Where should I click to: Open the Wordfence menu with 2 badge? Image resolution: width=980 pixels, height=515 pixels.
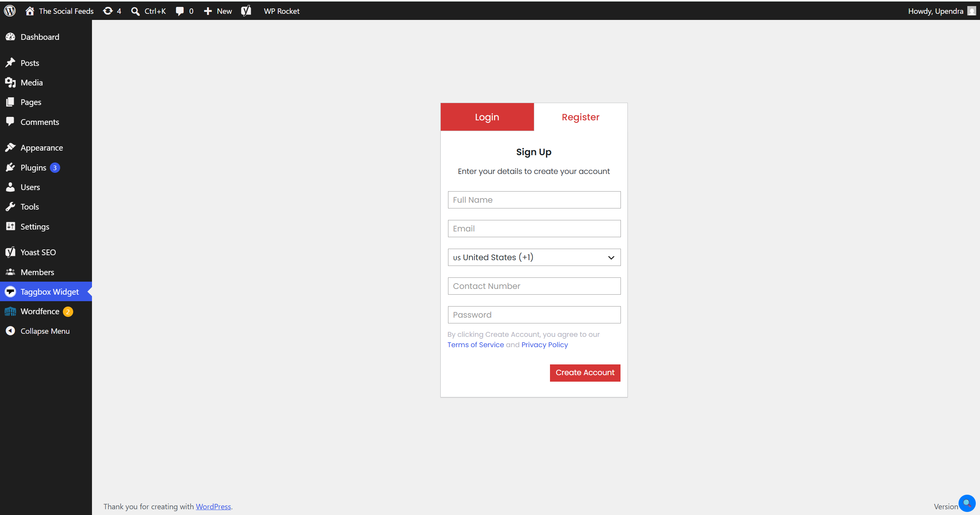tap(46, 311)
